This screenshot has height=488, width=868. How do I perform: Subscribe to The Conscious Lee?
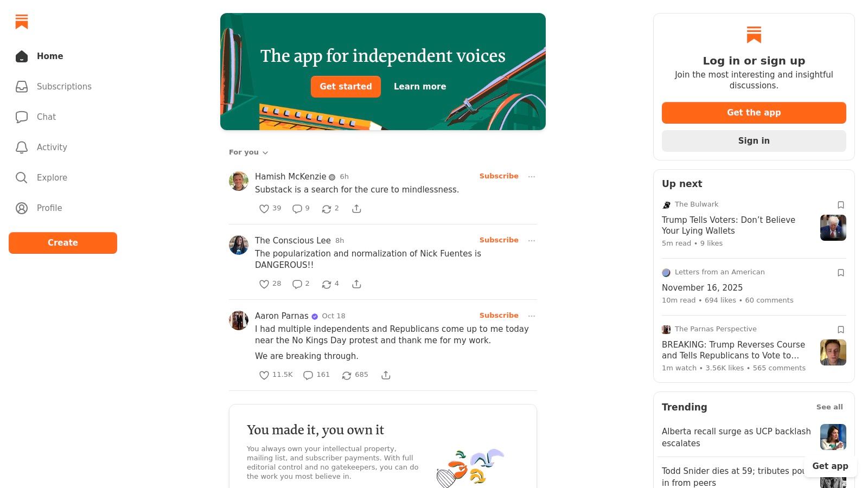click(x=499, y=240)
